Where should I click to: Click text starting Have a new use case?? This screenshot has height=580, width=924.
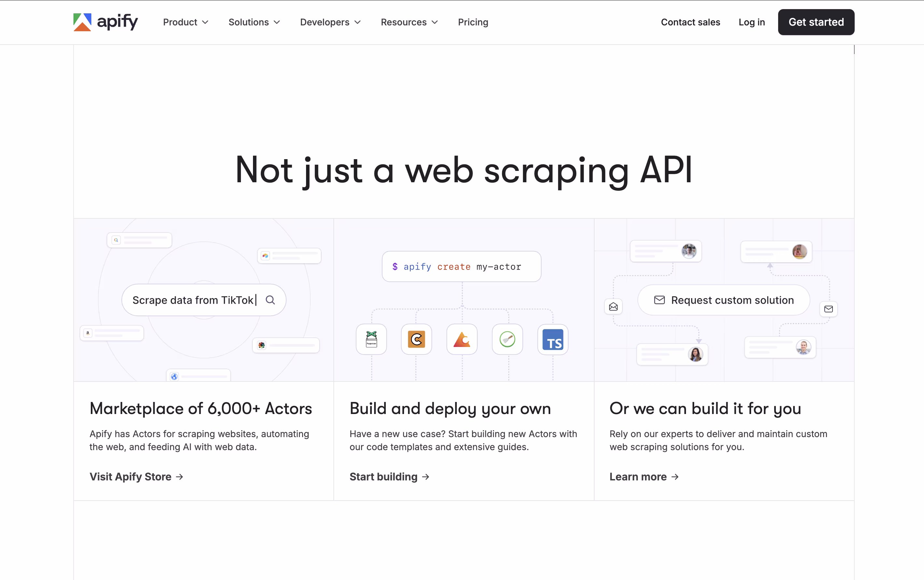coord(463,440)
